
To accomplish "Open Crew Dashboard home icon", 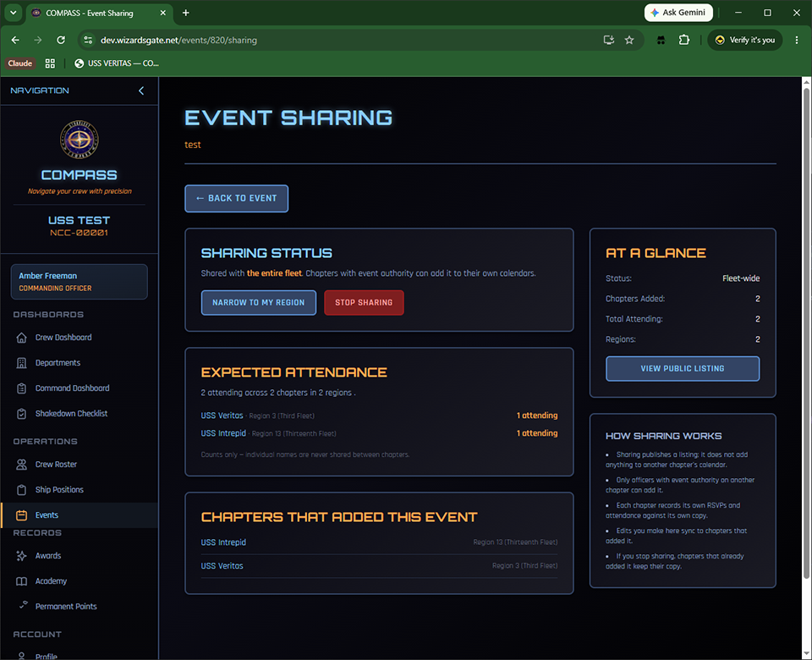I will click(x=21, y=338).
